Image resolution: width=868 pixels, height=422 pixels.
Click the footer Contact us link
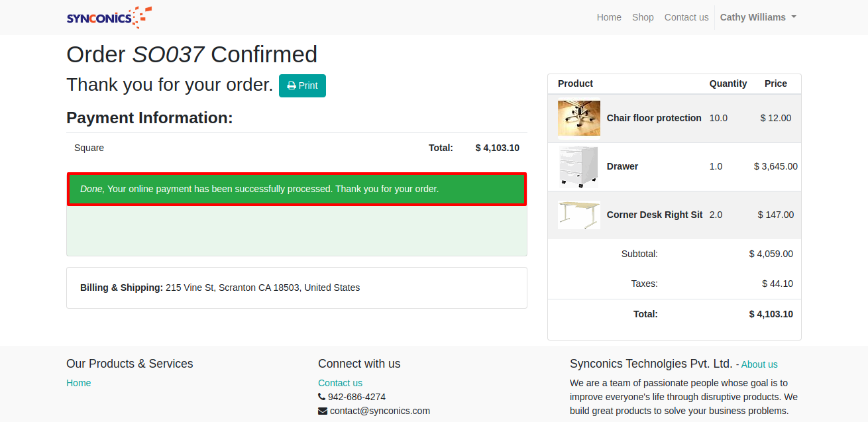coord(340,383)
